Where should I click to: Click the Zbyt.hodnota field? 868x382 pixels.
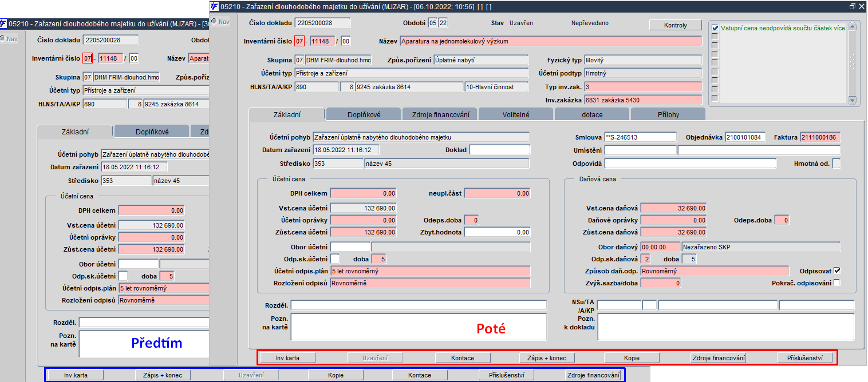(x=497, y=232)
